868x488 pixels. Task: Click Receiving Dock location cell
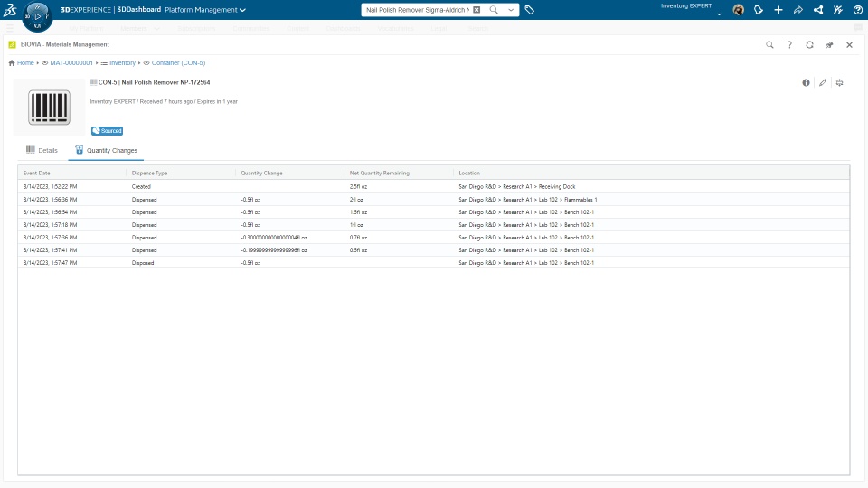pyautogui.click(x=517, y=186)
